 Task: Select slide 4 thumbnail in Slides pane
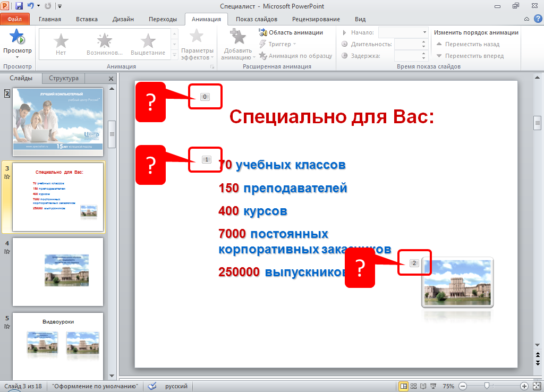click(x=57, y=271)
